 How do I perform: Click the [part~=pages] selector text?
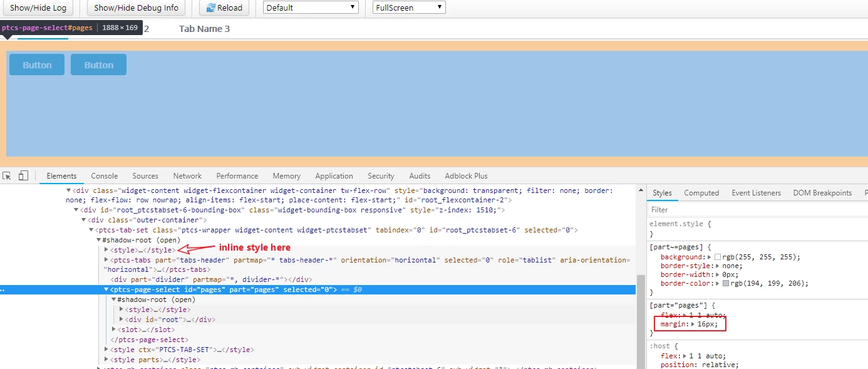[x=676, y=247]
